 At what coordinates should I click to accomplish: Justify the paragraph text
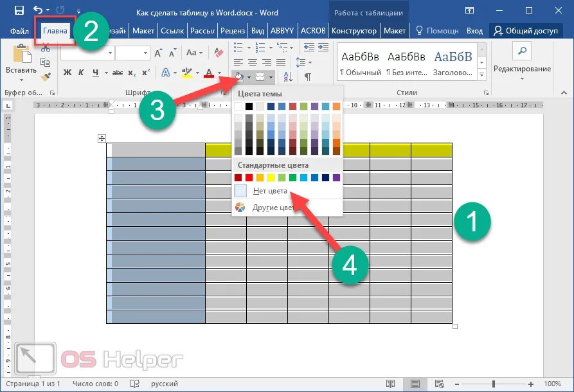click(x=281, y=62)
